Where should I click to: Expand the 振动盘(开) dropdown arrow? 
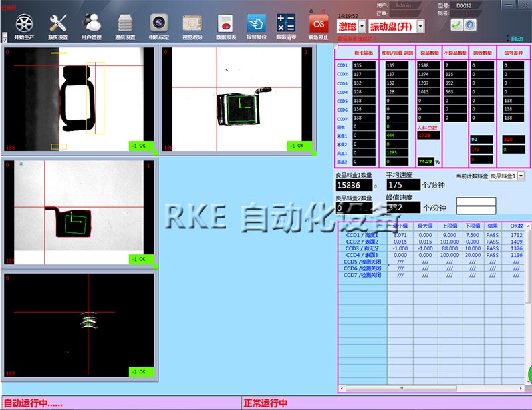pos(420,27)
